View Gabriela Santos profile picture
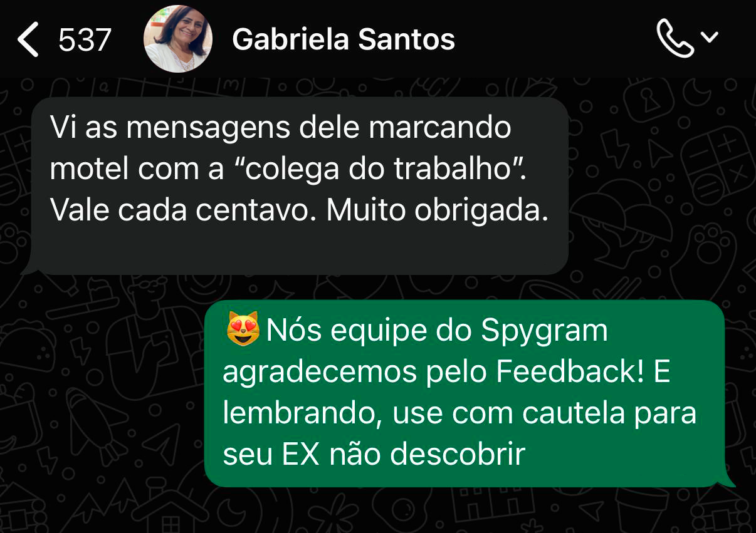Image resolution: width=756 pixels, height=533 pixels. [178, 39]
